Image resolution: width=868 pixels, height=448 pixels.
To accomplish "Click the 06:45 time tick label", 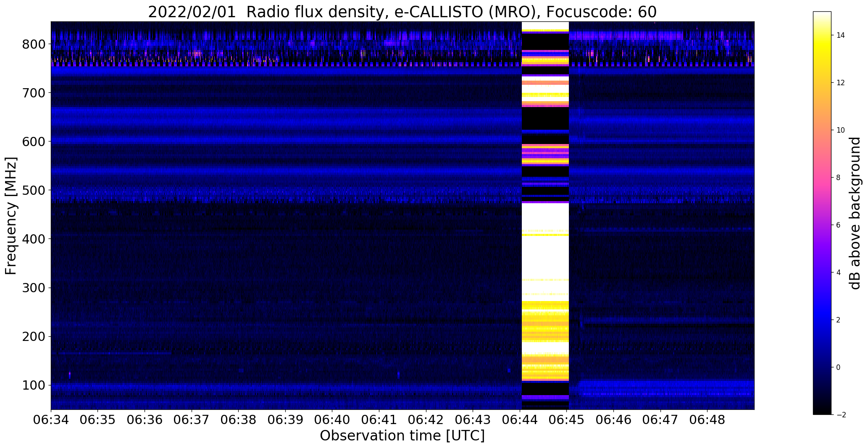I will coord(567,420).
